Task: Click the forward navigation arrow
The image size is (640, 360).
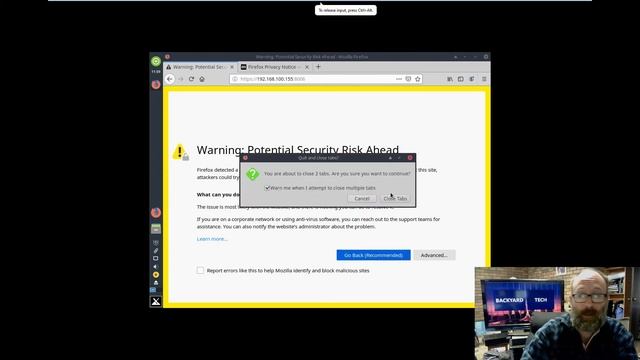Action: pyautogui.click(x=181, y=79)
